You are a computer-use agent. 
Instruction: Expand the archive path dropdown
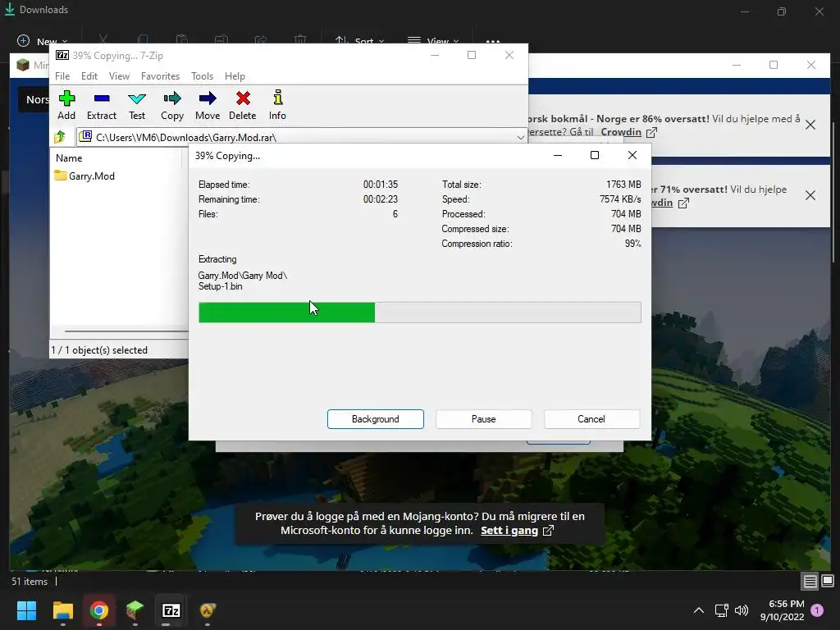tap(520, 138)
